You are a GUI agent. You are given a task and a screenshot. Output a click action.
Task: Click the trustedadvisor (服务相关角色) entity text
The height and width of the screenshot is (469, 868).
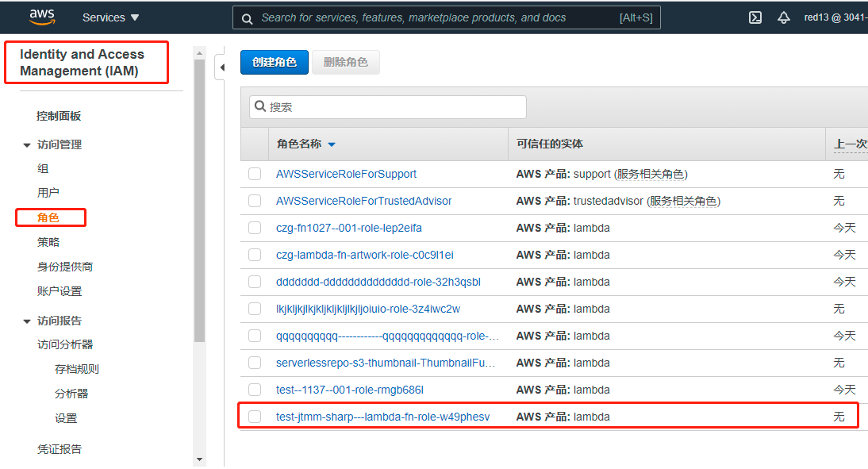pos(647,201)
